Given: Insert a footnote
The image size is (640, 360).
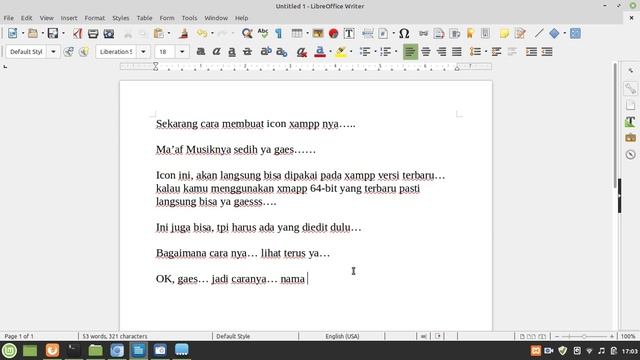Looking at the screenshot, I should coord(439,33).
